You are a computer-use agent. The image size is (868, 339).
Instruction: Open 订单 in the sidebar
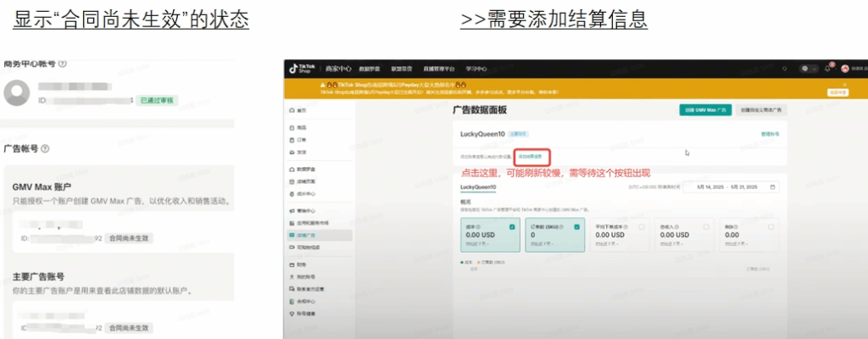coord(298,140)
